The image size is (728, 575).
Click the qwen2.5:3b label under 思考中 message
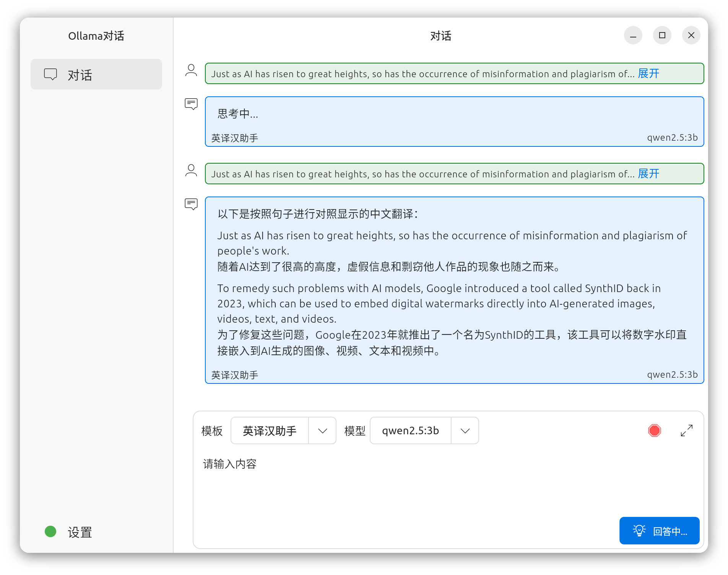tap(672, 138)
